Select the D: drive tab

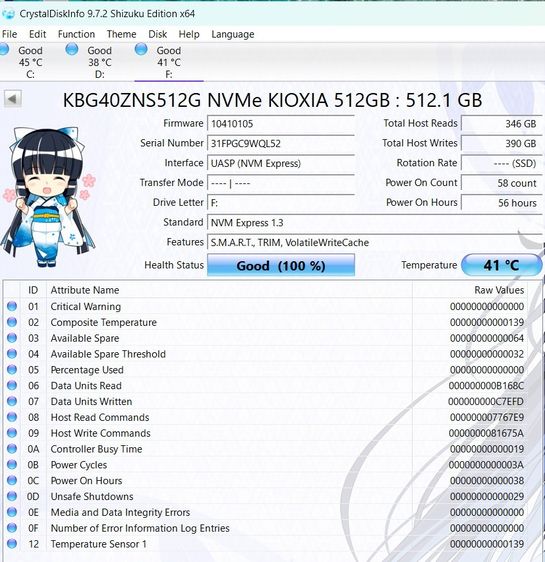(100, 62)
